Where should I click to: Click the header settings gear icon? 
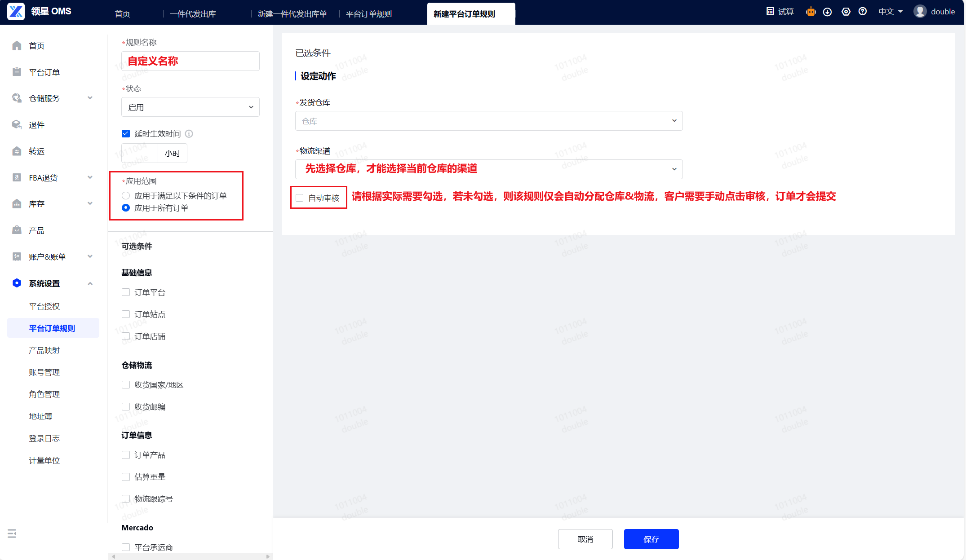(846, 12)
